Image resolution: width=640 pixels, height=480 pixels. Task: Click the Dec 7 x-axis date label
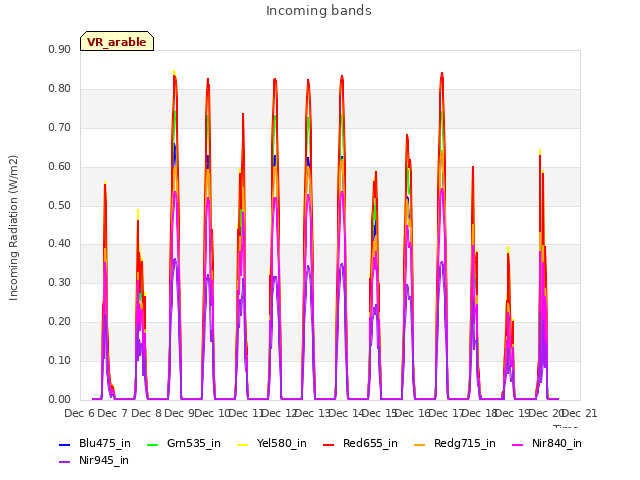tap(113, 413)
